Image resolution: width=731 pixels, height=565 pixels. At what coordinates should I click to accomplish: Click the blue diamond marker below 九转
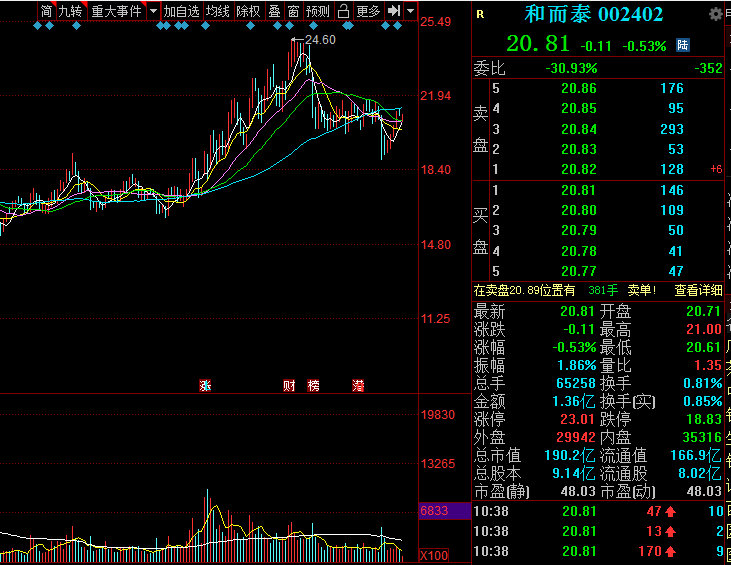pos(76,26)
